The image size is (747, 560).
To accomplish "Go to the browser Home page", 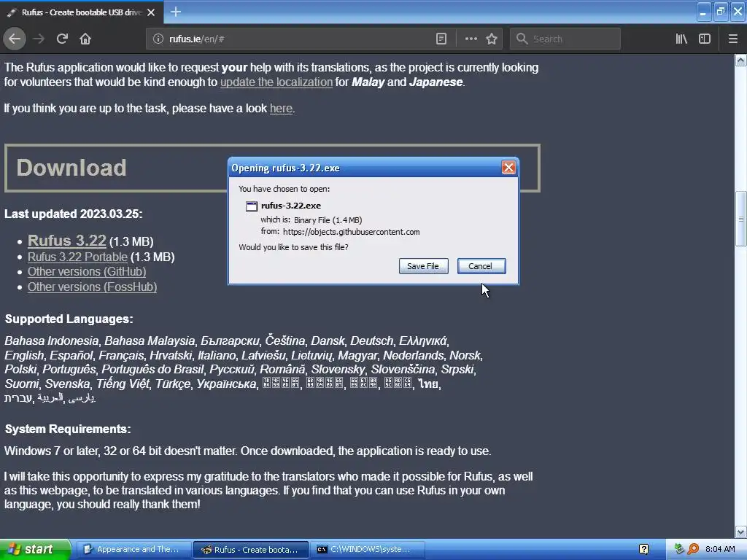I will coord(85,39).
